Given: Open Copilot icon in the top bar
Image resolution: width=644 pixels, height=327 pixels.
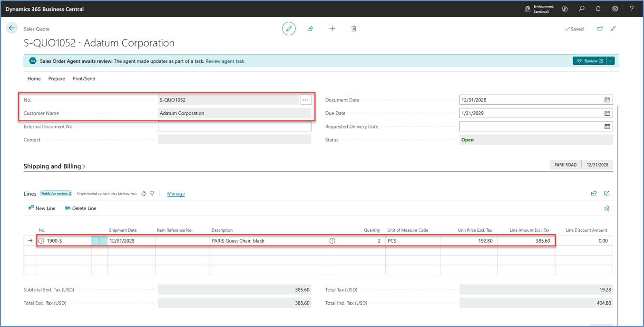Looking at the screenshot, I should (565, 9).
